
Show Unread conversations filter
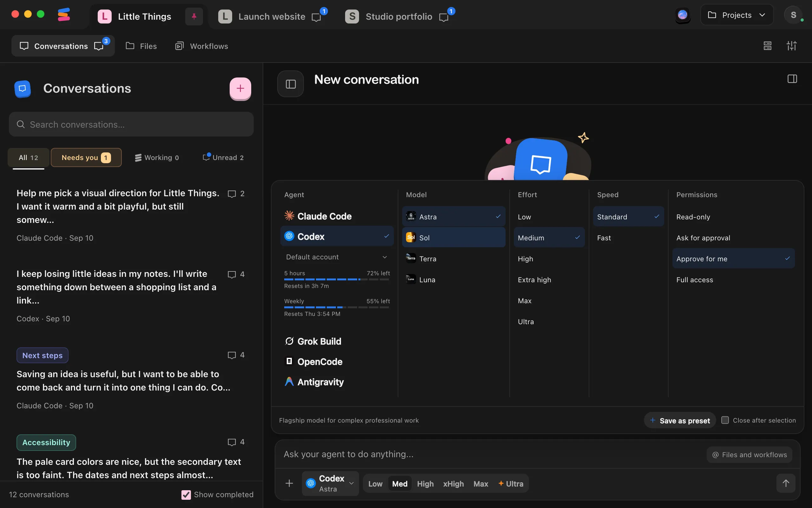[223, 157]
